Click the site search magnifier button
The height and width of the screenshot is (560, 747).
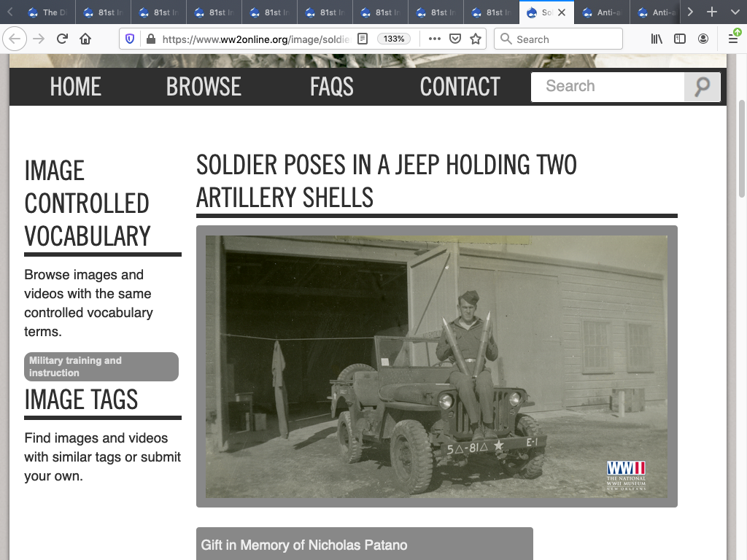[x=702, y=87]
